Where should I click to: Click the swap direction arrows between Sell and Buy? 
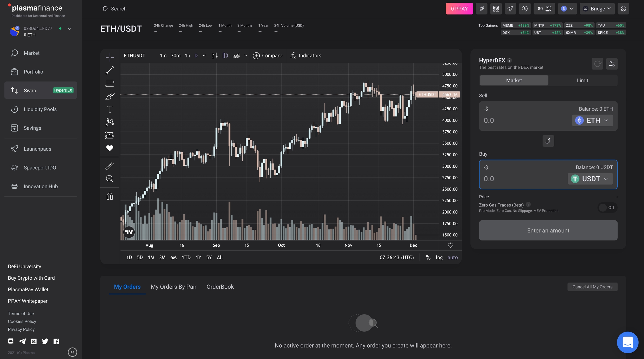click(548, 141)
